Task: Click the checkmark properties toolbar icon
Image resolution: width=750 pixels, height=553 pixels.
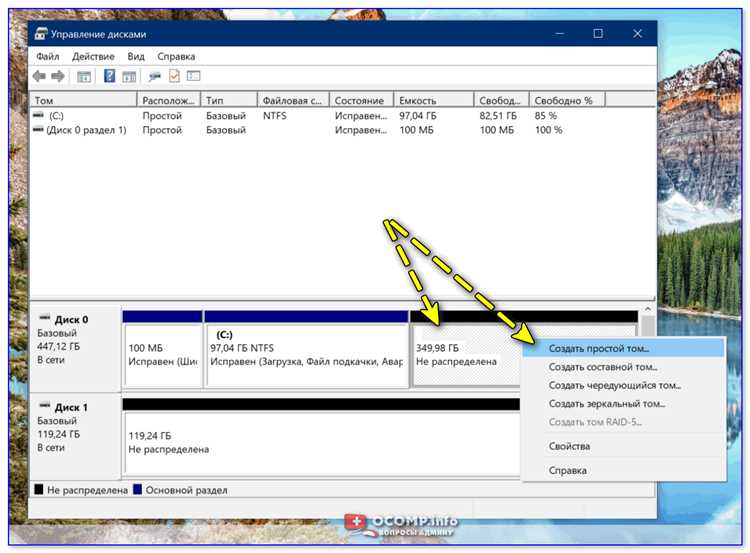Action: pyautogui.click(x=174, y=76)
